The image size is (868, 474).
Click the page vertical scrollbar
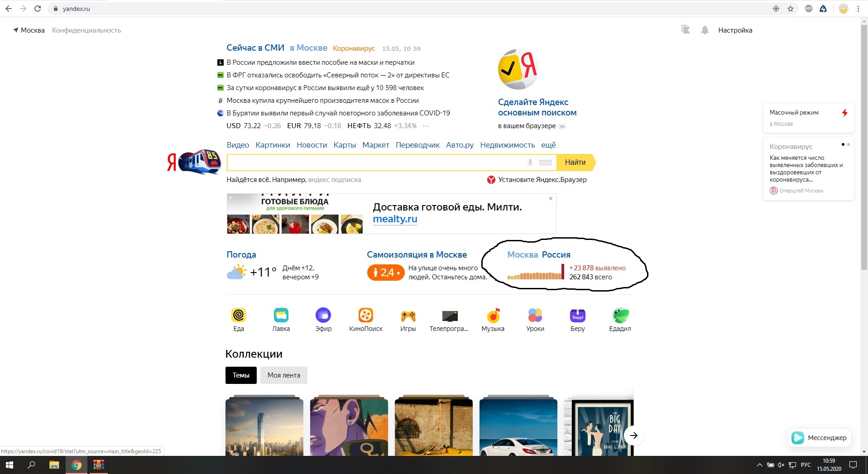click(864, 147)
